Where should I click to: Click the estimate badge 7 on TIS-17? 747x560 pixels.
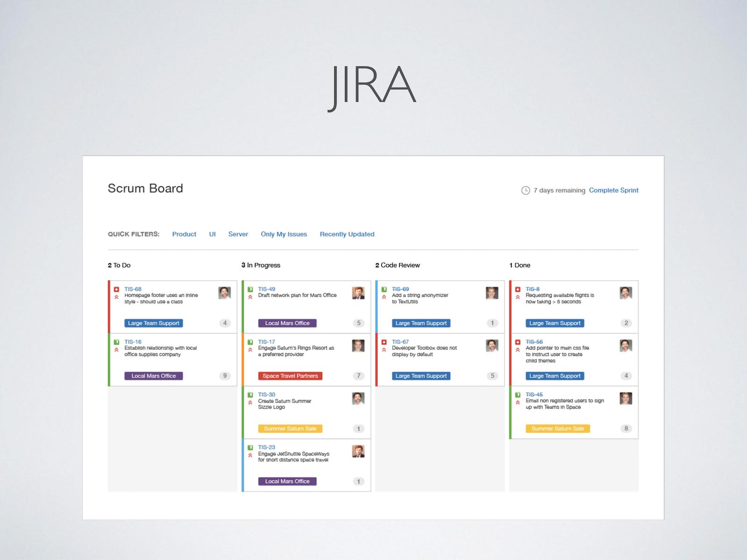pos(359,376)
